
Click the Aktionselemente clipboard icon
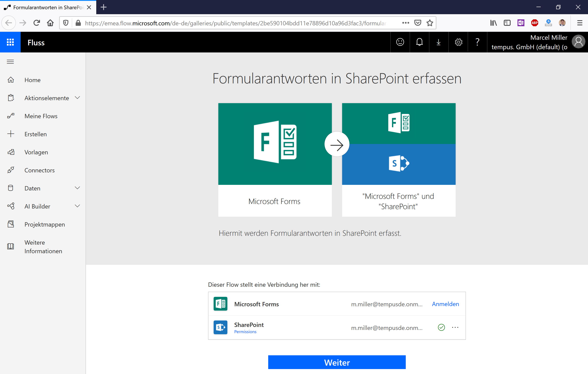click(11, 98)
